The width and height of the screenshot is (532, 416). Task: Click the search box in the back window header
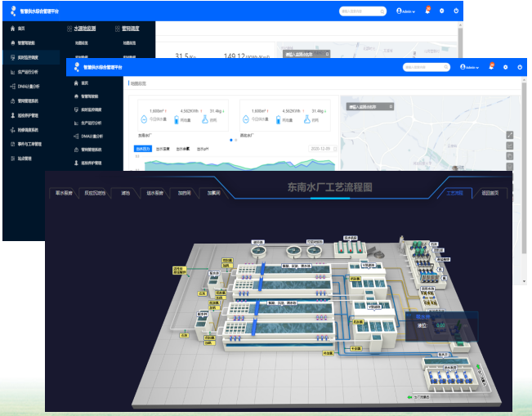pyautogui.click(x=363, y=11)
